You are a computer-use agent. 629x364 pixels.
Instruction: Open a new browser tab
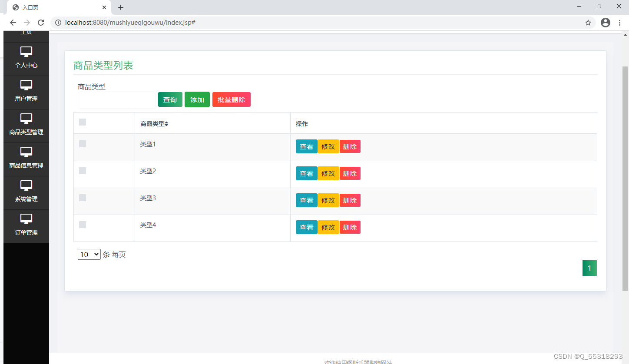point(121,7)
